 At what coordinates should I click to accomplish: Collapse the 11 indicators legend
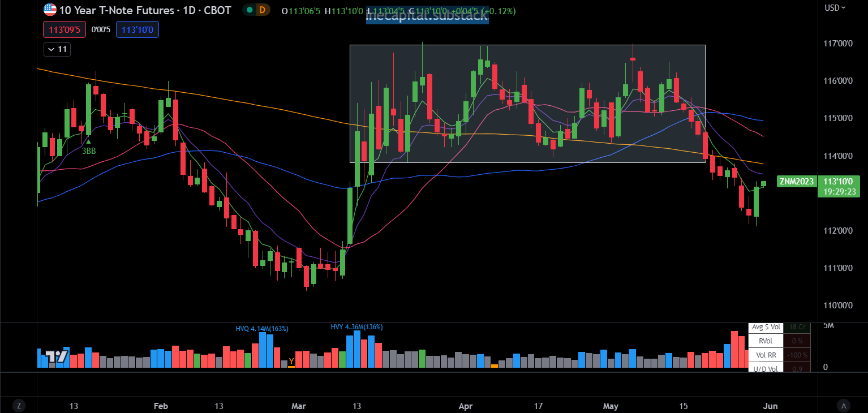pos(57,49)
